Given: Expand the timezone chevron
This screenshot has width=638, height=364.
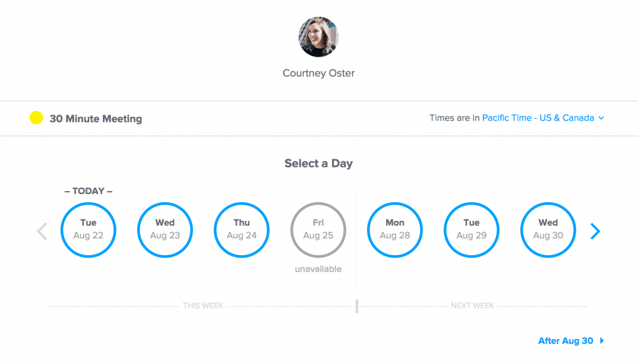Looking at the screenshot, I should 601,118.
